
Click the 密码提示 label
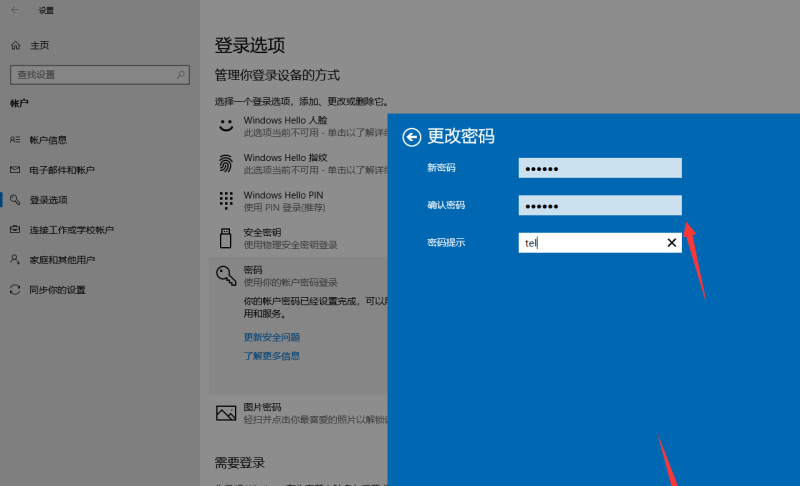click(x=446, y=243)
